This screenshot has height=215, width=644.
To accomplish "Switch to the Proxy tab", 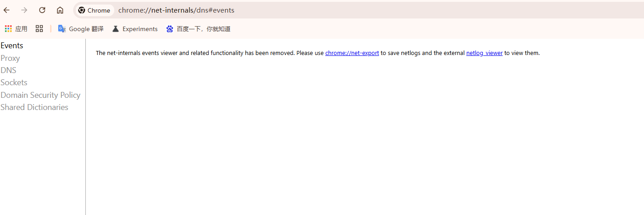I will pos(10,58).
